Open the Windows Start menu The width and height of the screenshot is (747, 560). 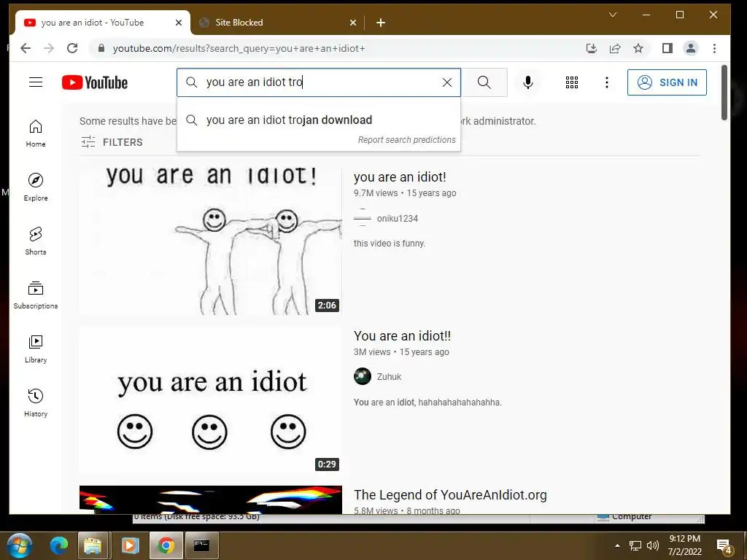click(19, 545)
